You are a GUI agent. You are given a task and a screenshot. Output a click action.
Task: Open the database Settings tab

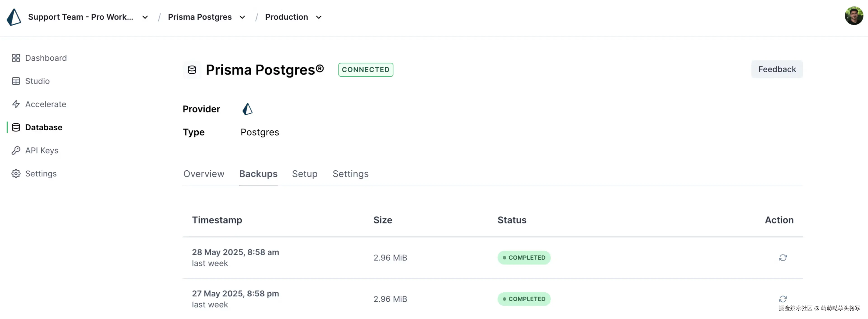tap(350, 174)
